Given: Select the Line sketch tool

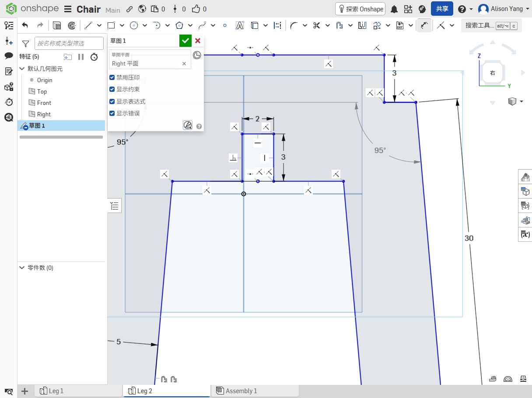Looking at the screenshot, I should click(x=88, y=25).
